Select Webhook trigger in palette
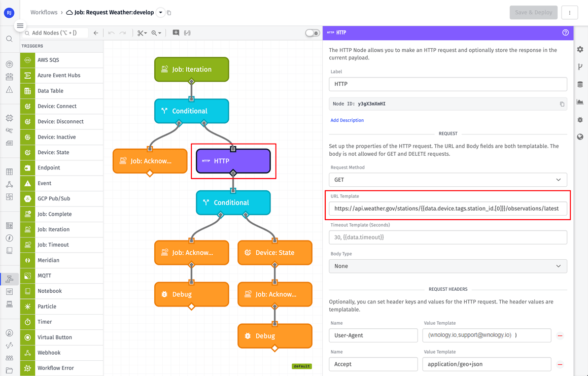Image resolution: width=588 pixels, height=376 pixels. (x=61, y=353)
